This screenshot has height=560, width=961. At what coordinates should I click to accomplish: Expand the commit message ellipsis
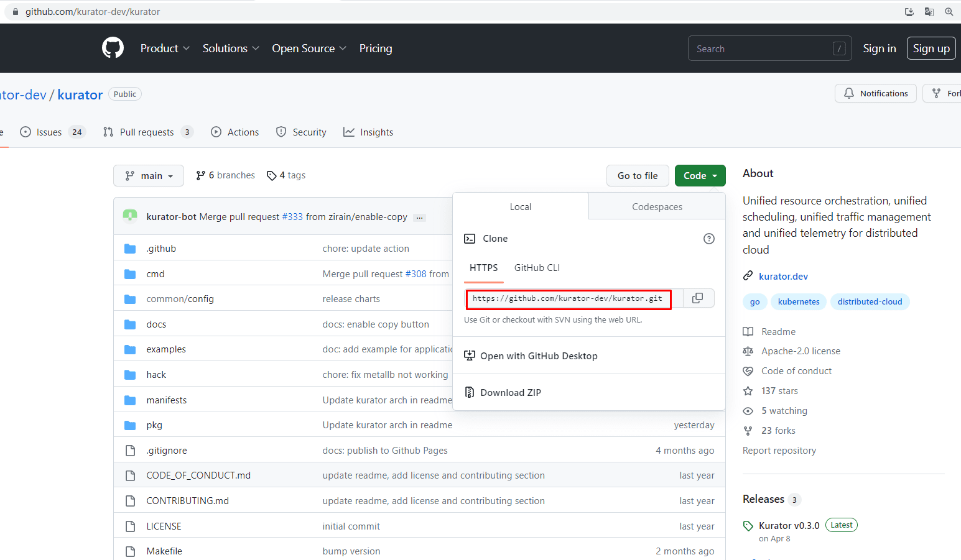(420, 218)
